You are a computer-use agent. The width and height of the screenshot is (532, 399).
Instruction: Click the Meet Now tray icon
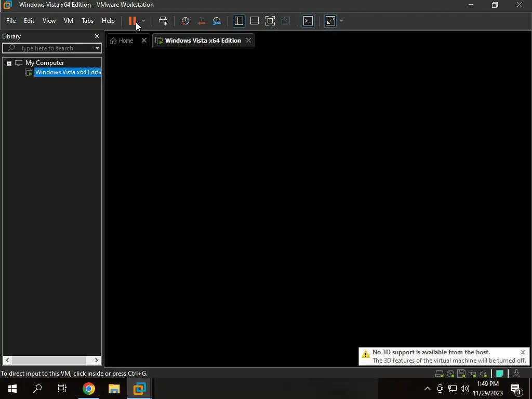coord(440,389)
